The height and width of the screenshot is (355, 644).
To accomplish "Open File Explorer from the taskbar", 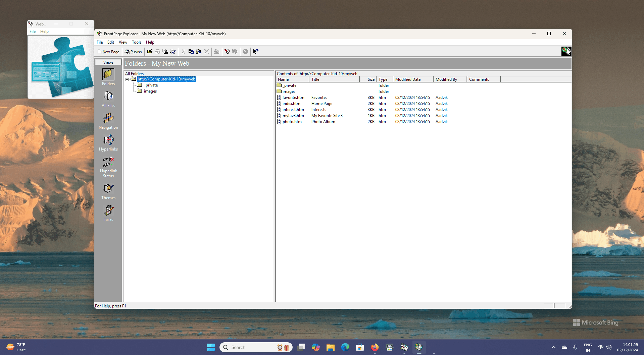I will coord(331,347).
